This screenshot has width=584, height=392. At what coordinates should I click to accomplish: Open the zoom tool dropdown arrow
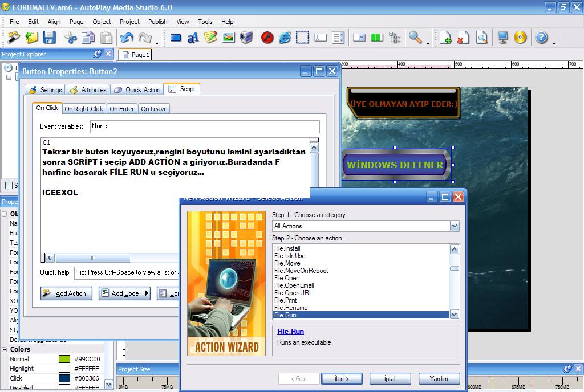pos(428,43)
